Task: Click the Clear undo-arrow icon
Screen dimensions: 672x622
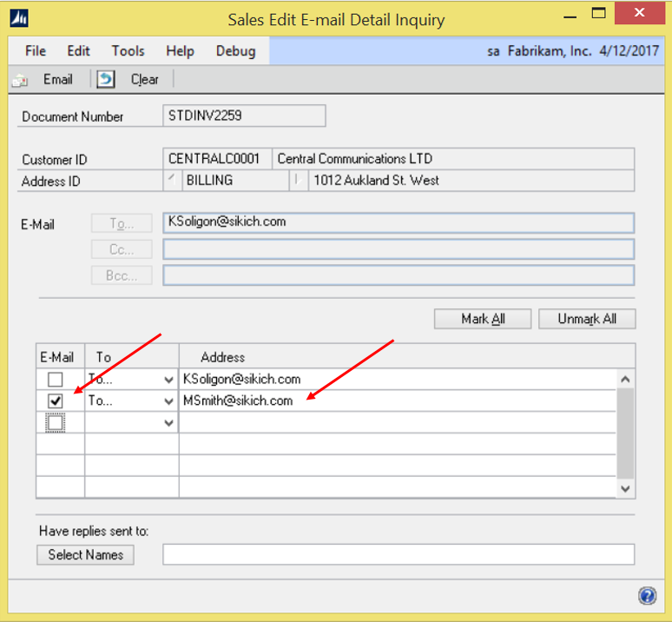Action: [x=106, y=80]
